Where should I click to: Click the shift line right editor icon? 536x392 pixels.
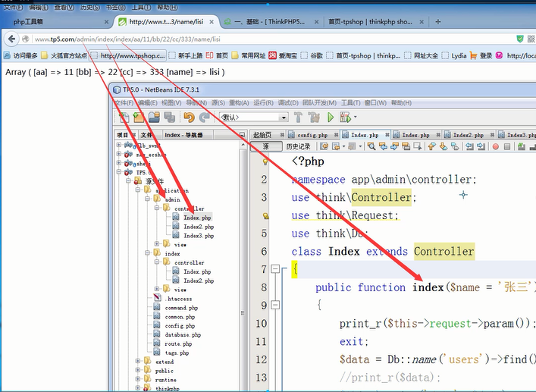pos(481,146)
